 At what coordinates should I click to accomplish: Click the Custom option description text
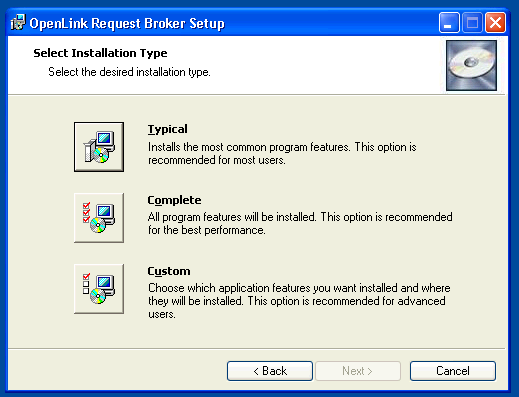click(299, 301)
